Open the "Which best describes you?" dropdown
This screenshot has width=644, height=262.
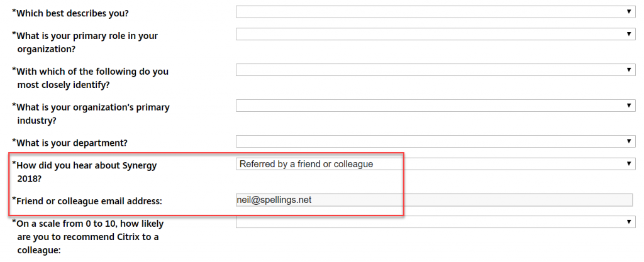434,12
